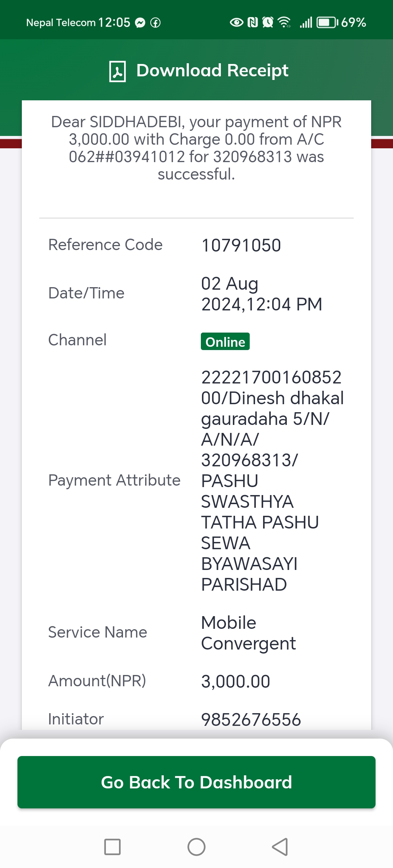The height and width of the screenshot is (868, 393).
Task: Go back to the dashboard
Action: point(196,782)
